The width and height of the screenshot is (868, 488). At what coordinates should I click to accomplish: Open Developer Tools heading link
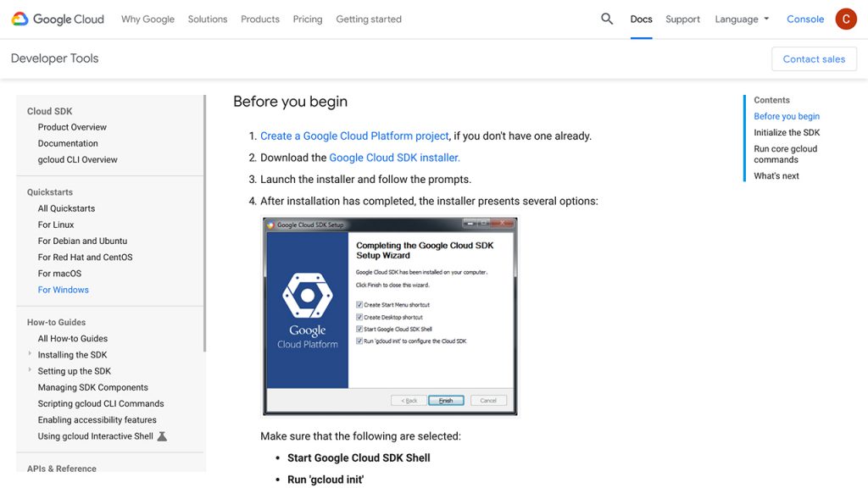[55, 58]
